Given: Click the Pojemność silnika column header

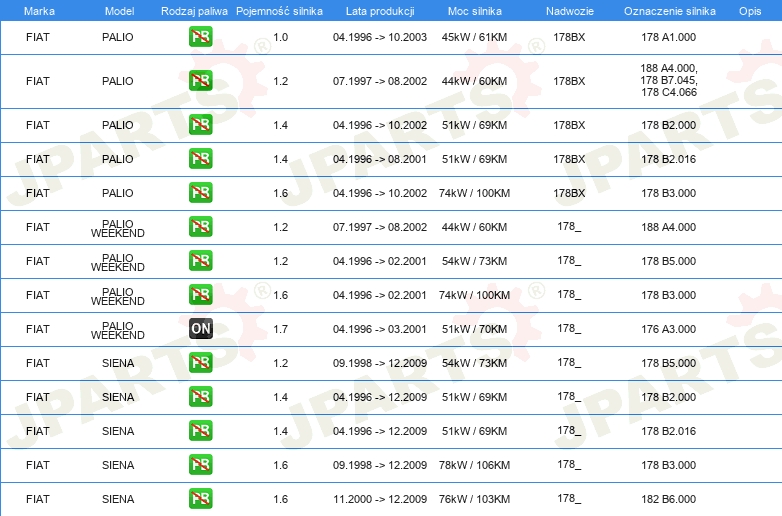Looking at the screenshot, I should click(279, 11).
